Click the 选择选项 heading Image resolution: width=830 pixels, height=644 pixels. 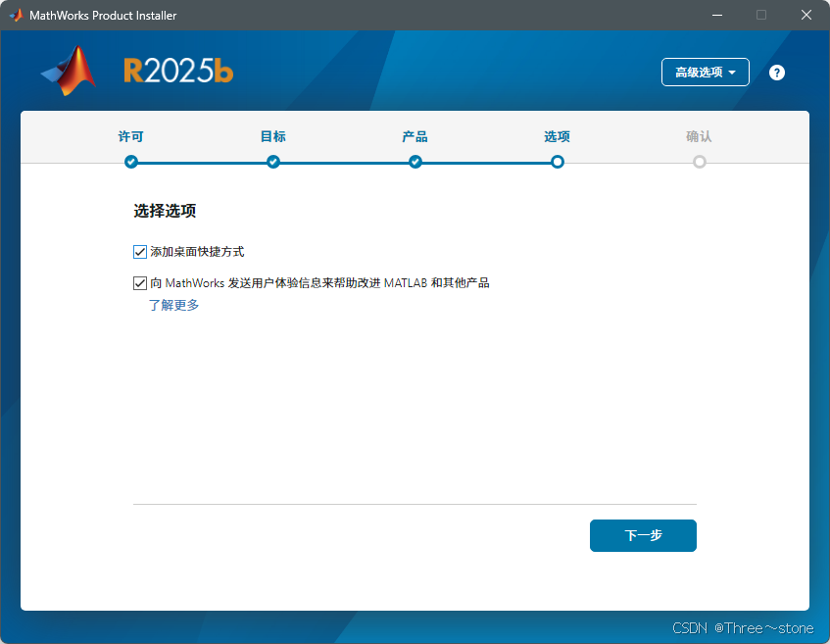[165, 211]
